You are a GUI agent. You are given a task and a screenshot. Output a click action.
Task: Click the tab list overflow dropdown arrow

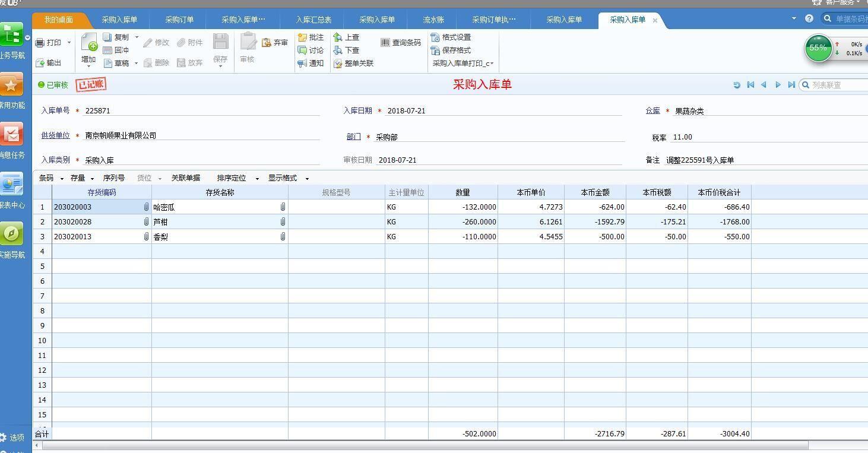click(794, 18)
